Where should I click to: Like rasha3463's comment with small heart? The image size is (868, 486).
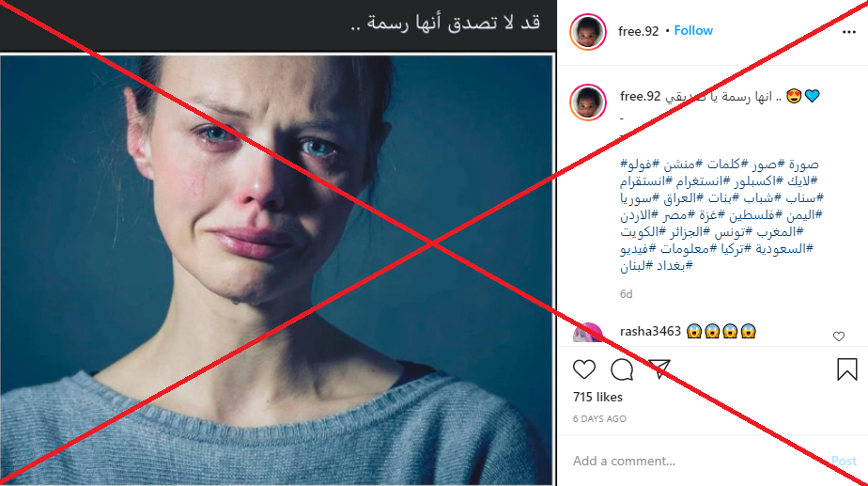pos(839,337)
